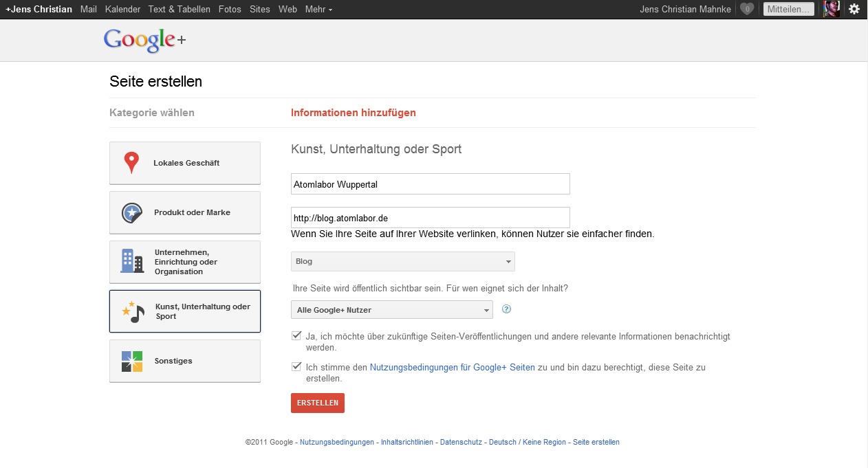Image resolution: width=868 pixels, height=468 pixels.
Task: Open footer Nutzungsbedingungen link
Action: (337, 443)
